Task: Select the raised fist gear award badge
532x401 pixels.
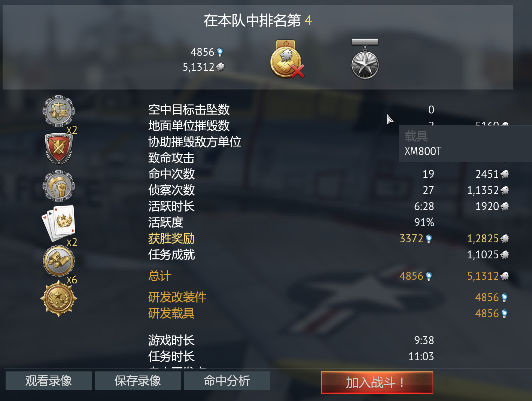Action: [58, 186]
